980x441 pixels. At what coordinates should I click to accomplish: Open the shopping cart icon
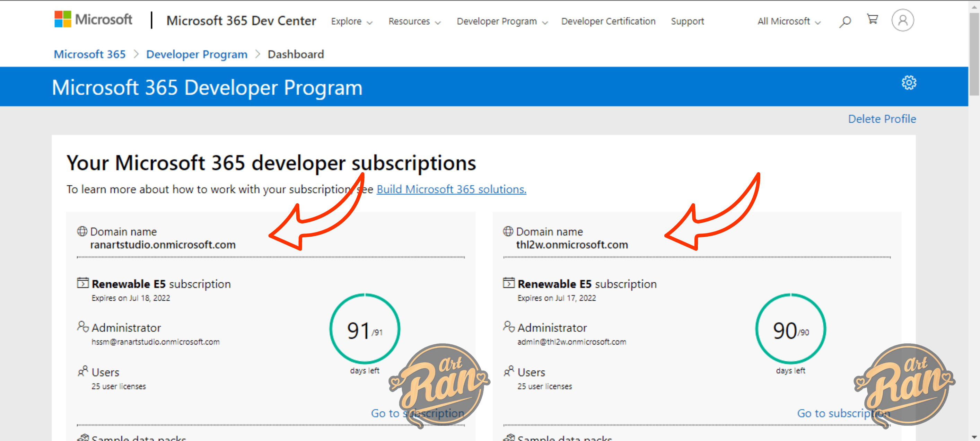[x=872, y=19]
